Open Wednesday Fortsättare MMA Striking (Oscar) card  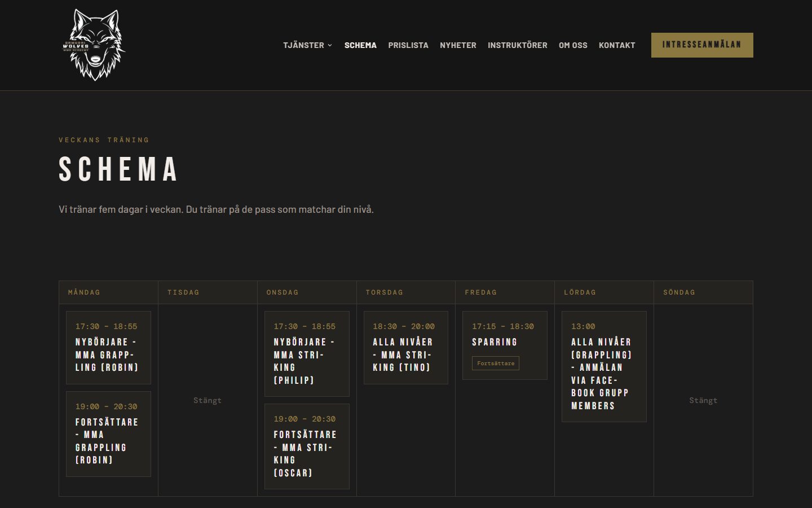[307, 446]
